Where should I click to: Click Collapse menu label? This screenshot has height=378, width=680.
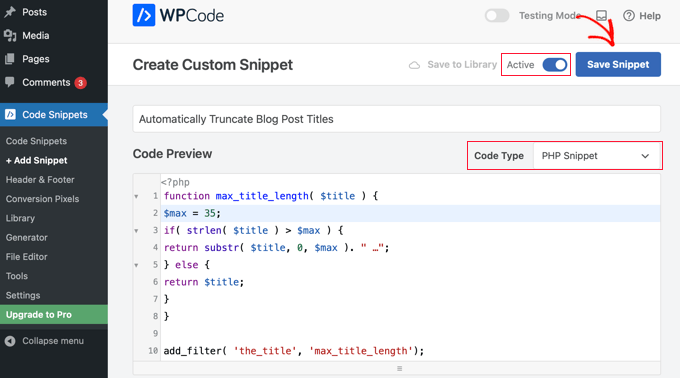click(53, 341)
